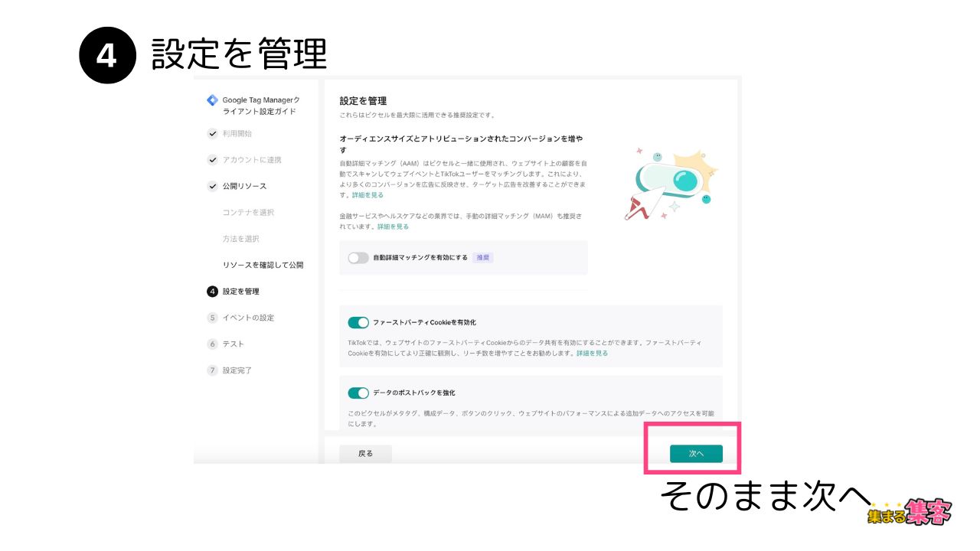Click the 設定を管理 page heading in main panel
The width and height of the screenshot is (980, 551).
363,101
